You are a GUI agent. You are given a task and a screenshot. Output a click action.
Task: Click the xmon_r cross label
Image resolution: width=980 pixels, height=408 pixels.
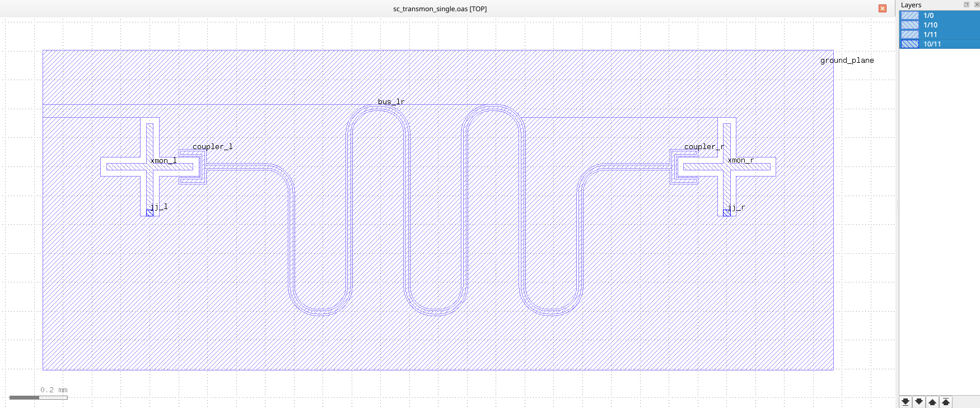tap(740, 160)
